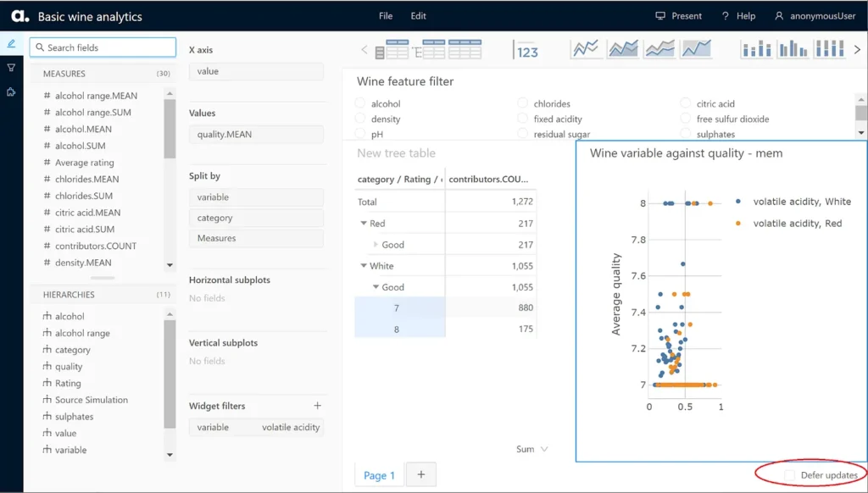The width and height of the screenshot is (868, 493).
Task: Click the search magnifier icon
Action: click(40, 47)
